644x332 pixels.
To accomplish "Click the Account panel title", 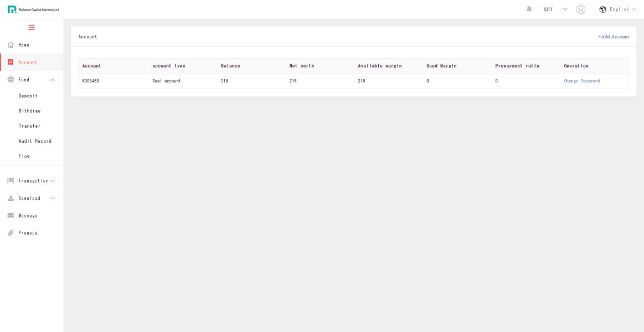I will tap(87, 37).
